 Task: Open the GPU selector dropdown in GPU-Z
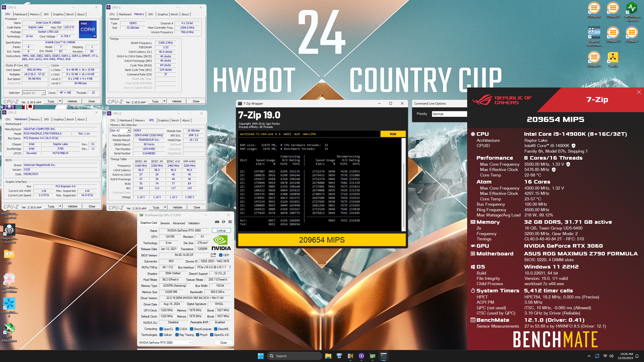[165, 342]
